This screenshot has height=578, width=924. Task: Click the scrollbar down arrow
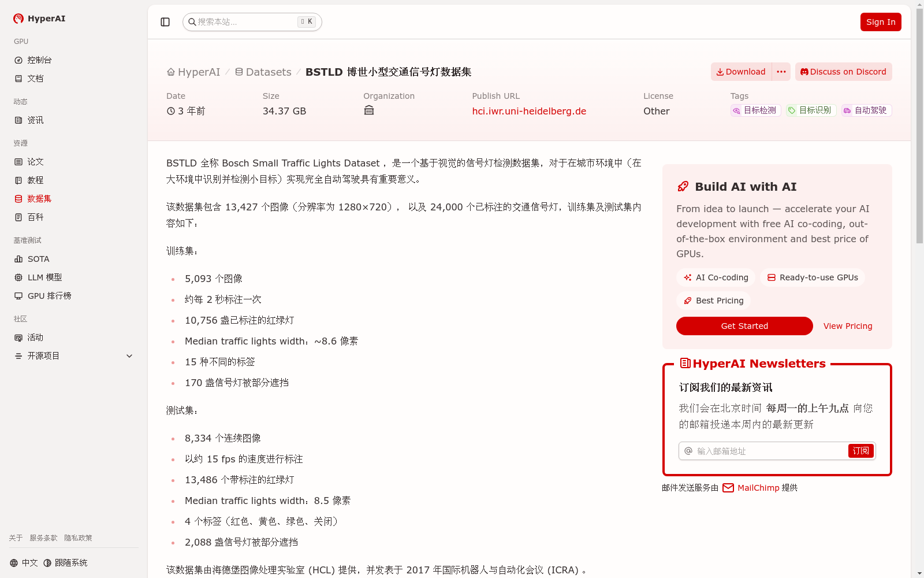coord(919,573)
